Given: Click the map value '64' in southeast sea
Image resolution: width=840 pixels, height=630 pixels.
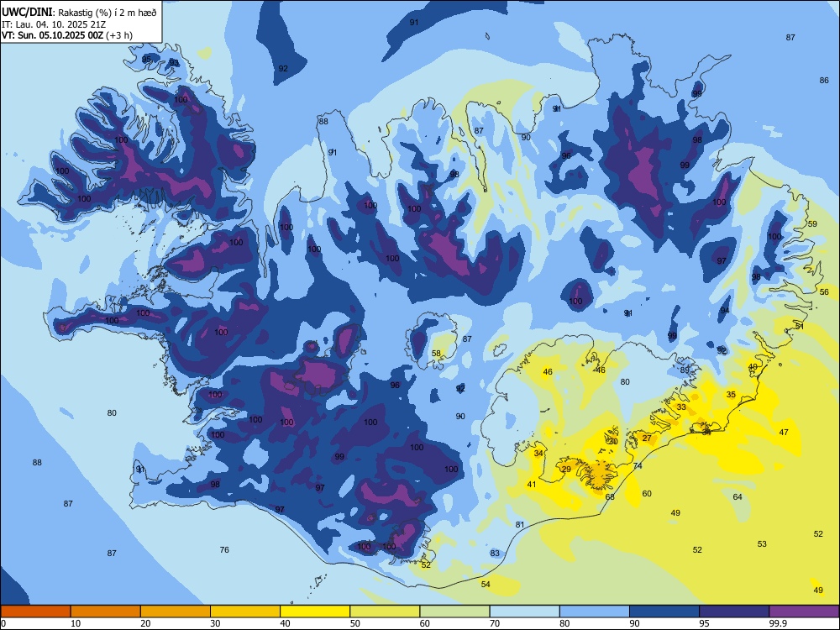Looking at the screenshot, I should point(738,497).
